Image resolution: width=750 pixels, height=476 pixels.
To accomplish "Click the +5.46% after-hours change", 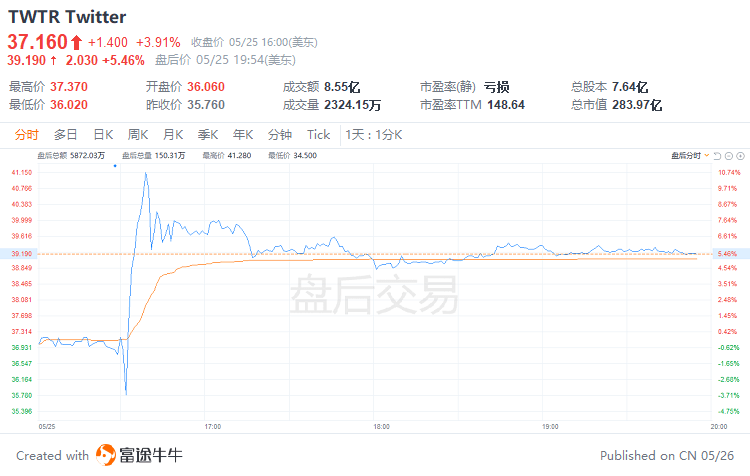I will 123,60.
